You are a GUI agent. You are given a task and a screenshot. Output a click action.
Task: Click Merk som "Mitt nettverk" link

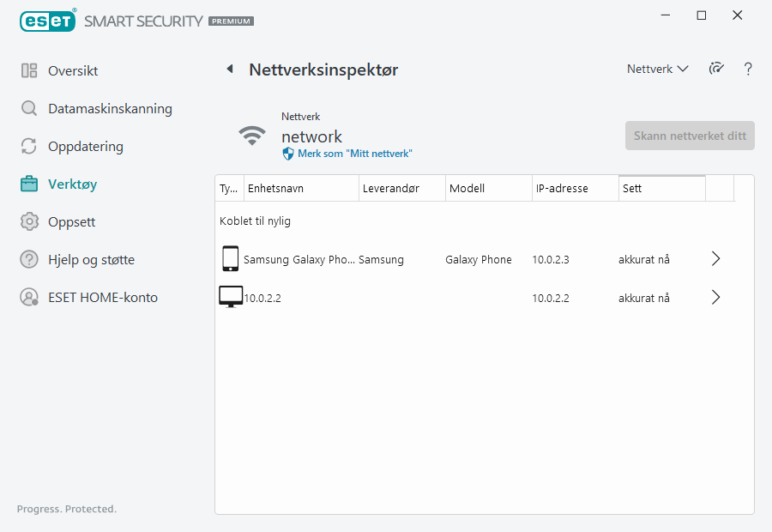coord(354,154)
